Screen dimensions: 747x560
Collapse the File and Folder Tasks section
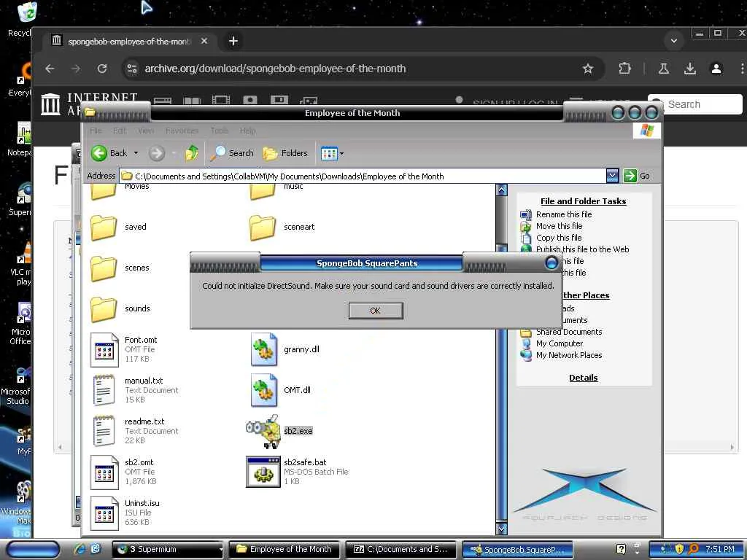pyautogui.click(x=583, y=201)
